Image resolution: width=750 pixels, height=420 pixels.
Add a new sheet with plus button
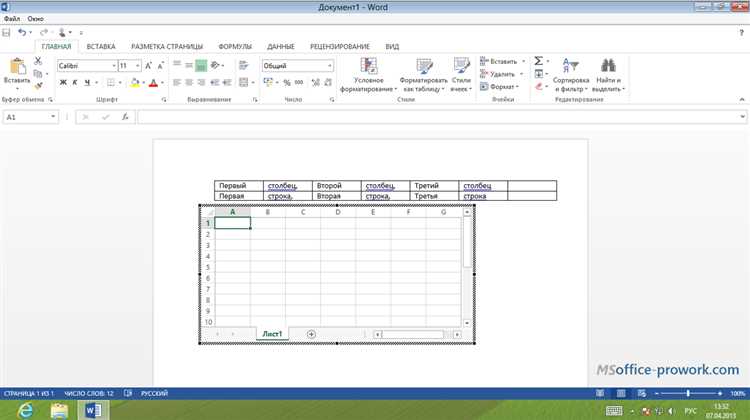(311, 333)
